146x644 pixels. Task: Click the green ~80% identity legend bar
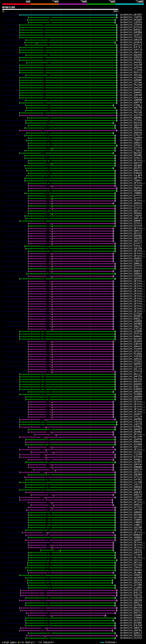[101, 4]
